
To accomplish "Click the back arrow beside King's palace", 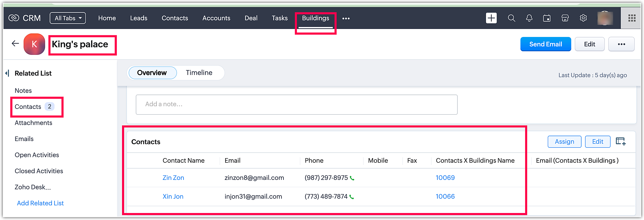I will pyautogui.click(x=15, y=44).
